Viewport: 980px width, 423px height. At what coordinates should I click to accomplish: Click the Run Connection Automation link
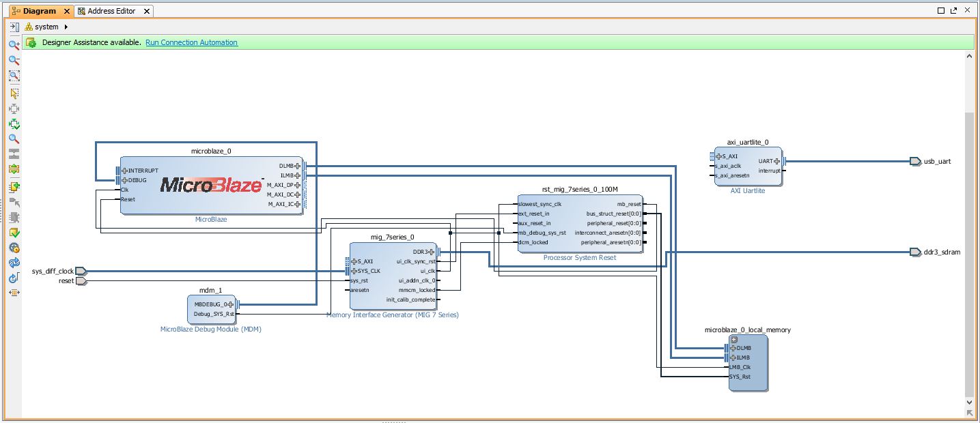click(x=191, y=42)
